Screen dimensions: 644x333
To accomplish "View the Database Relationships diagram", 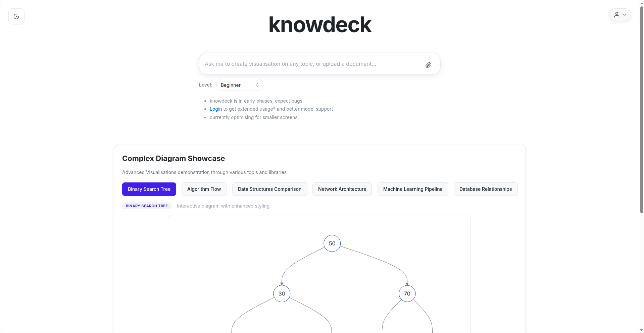I will coord(485,189).
